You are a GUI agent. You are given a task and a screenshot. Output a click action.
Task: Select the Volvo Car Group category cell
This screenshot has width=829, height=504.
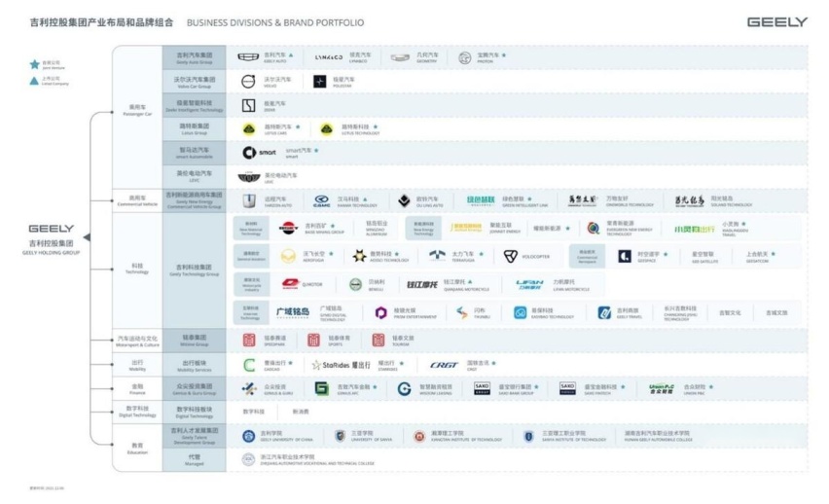pos(194,82)
